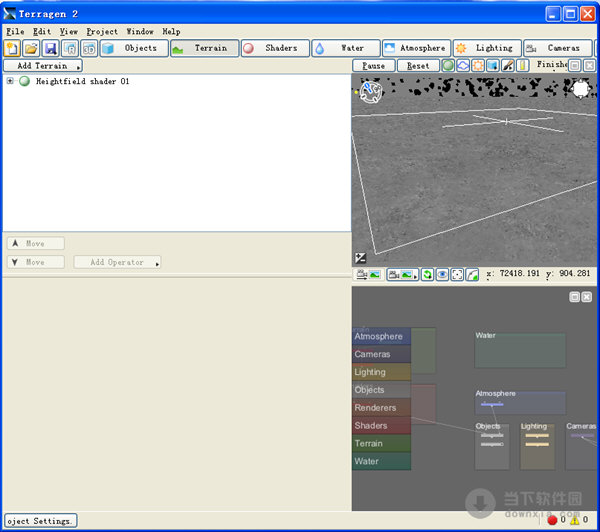
Task: Switch to the Cameras layout tab
Action: [x=558, y=48]
